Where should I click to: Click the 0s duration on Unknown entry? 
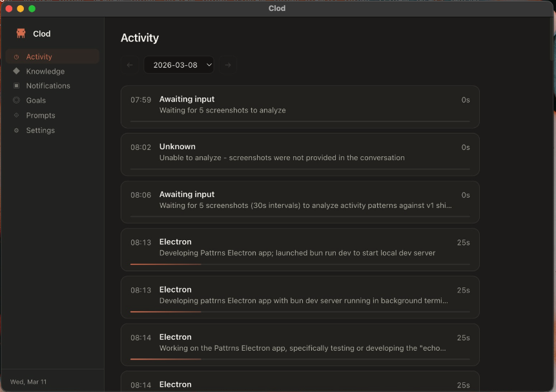466,147
